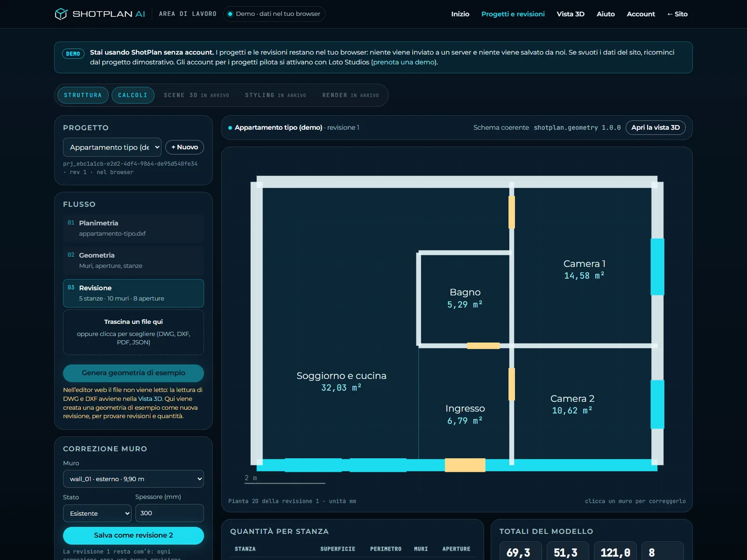Open Progetti e revisioni page

tap(513, 14)
